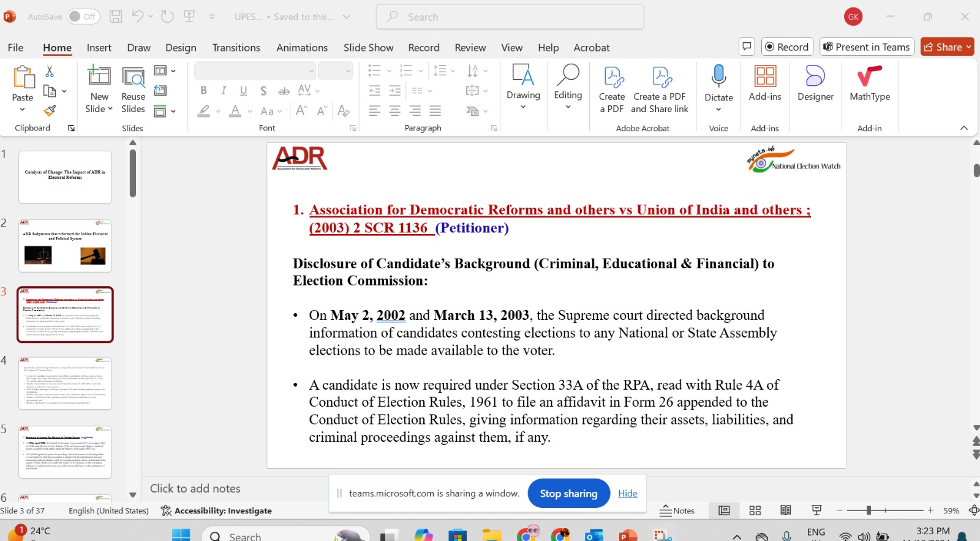Increase font size
The height and width of the screenshot is (541, 980).
[x=301, y=110]
